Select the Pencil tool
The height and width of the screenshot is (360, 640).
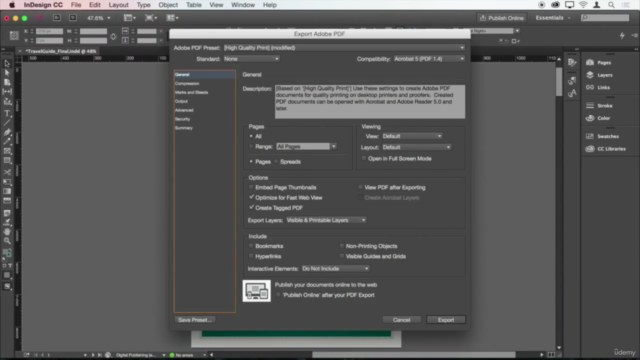pyautogui.click(x=7, y=142)
